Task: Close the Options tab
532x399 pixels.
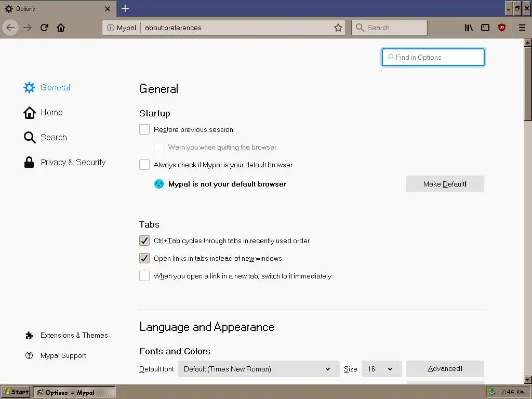Action: click(108, 9)
